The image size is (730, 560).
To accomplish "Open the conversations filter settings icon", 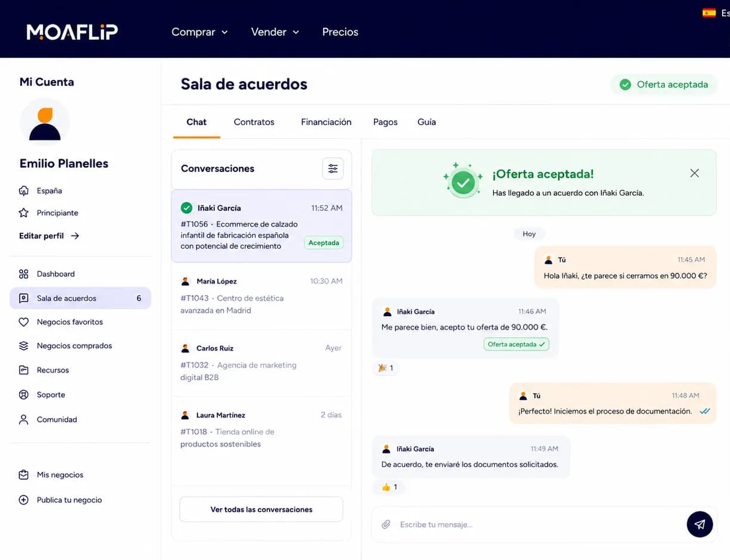I will 333,168.
